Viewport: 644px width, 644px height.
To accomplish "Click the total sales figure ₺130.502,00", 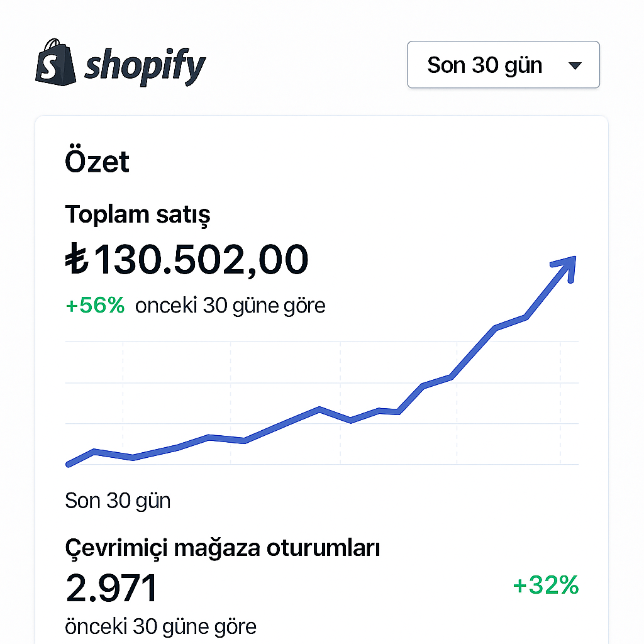I will (x=187, y=259).
